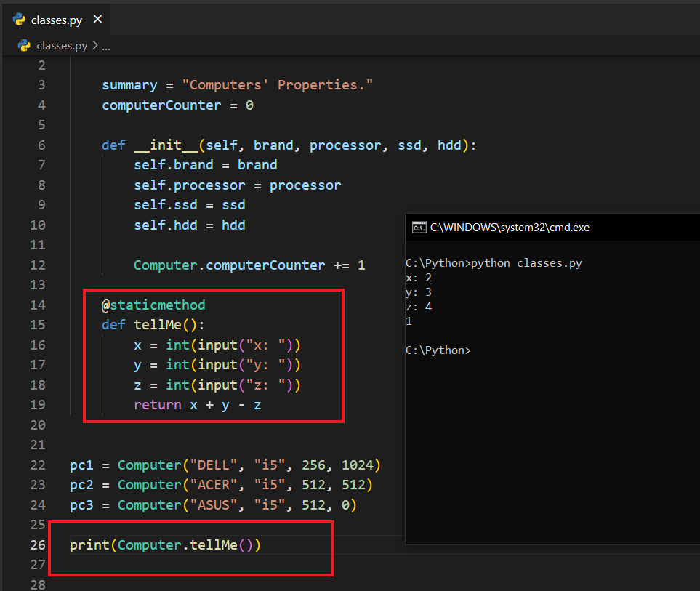The width and height of the screenshot is (700, 591).
Task: Close the classes.py editor tab
Action: pyautogui.click(x=97, y=20)
